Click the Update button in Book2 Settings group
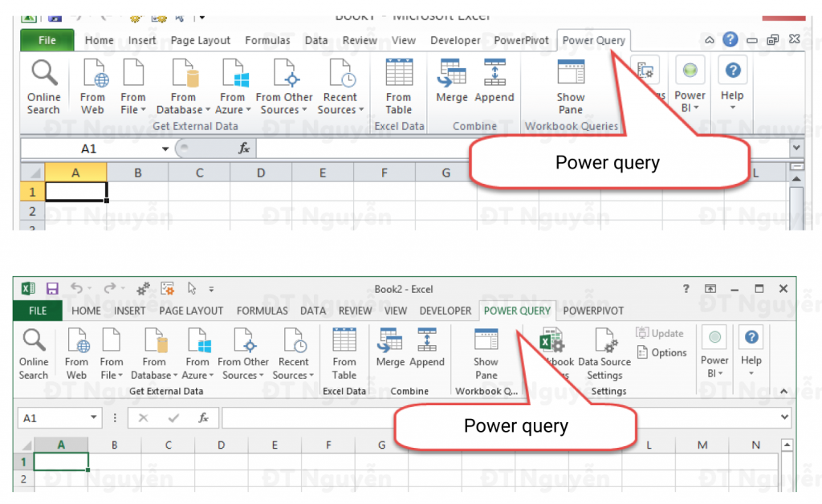This screenshot has width=822, height=504. [x=660, y=333]
